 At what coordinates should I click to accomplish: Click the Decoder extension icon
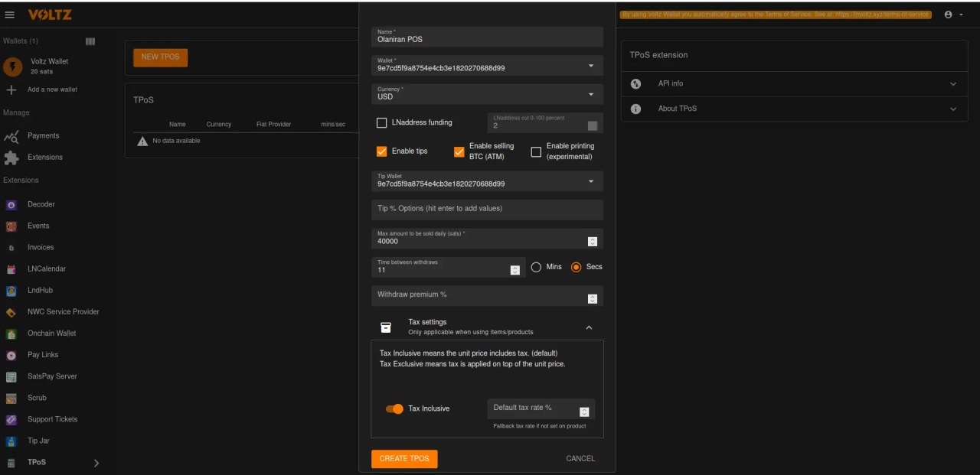click(11, 205)
